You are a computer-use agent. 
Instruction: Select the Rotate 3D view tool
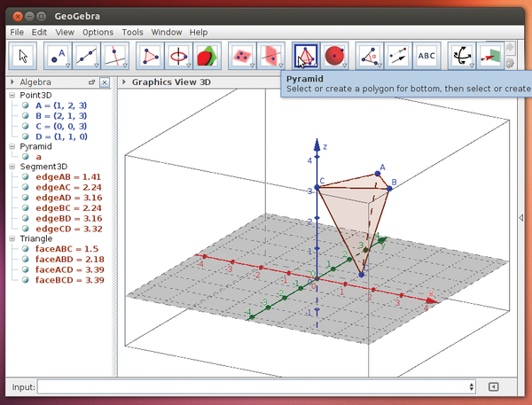462,56
